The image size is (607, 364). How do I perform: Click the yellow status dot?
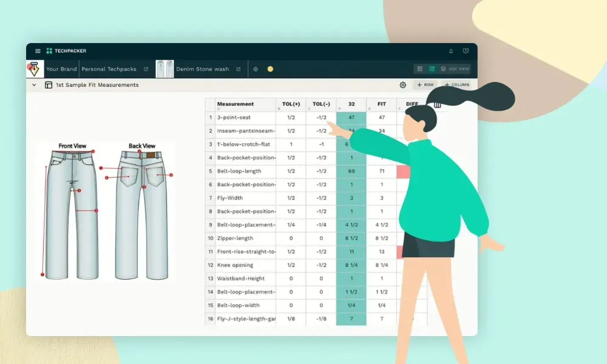[x=270, y=69]
